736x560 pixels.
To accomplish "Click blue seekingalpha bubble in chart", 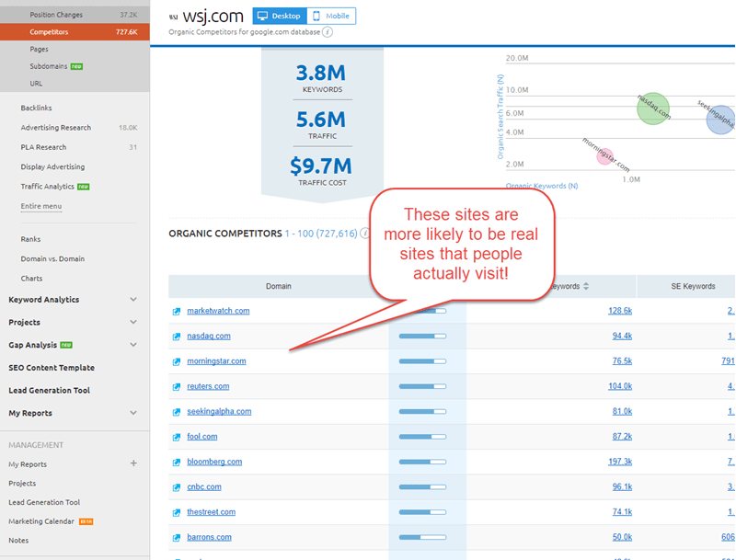I will (x=721, y=120).
